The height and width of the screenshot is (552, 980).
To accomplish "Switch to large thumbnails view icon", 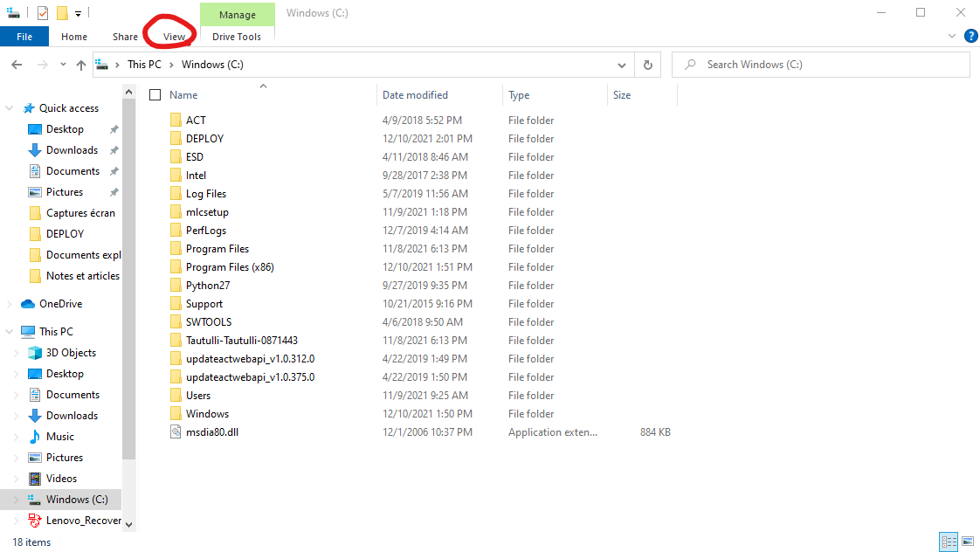I will 967,542.
